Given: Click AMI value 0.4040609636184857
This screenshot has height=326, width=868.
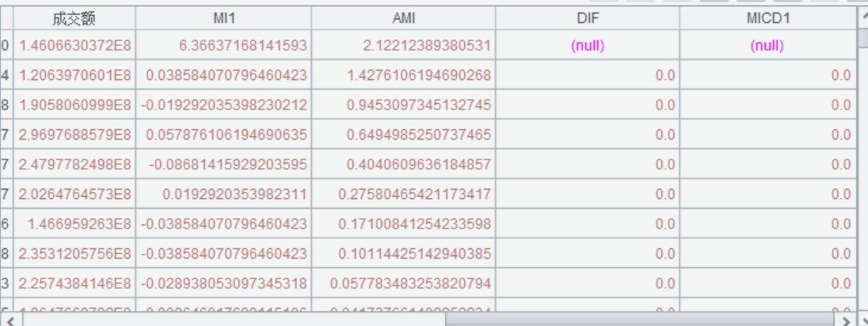Looking at the screenshot, I should click(404, 165).
